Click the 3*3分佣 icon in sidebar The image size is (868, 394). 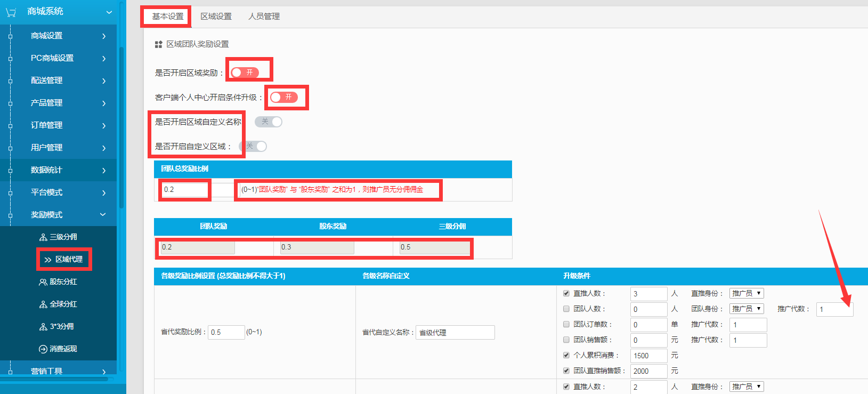43,327
